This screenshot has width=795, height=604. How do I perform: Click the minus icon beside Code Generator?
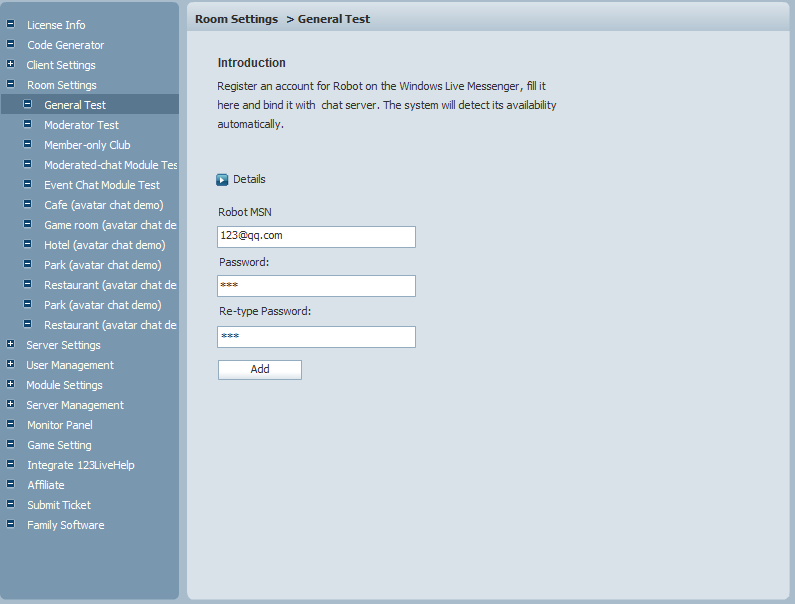[x=10, y=44]
